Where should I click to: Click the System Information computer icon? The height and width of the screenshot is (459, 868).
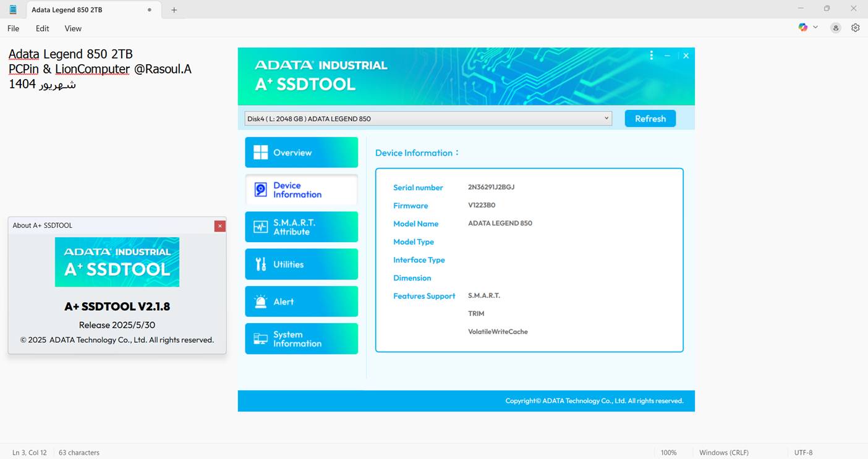coord(261,339)
